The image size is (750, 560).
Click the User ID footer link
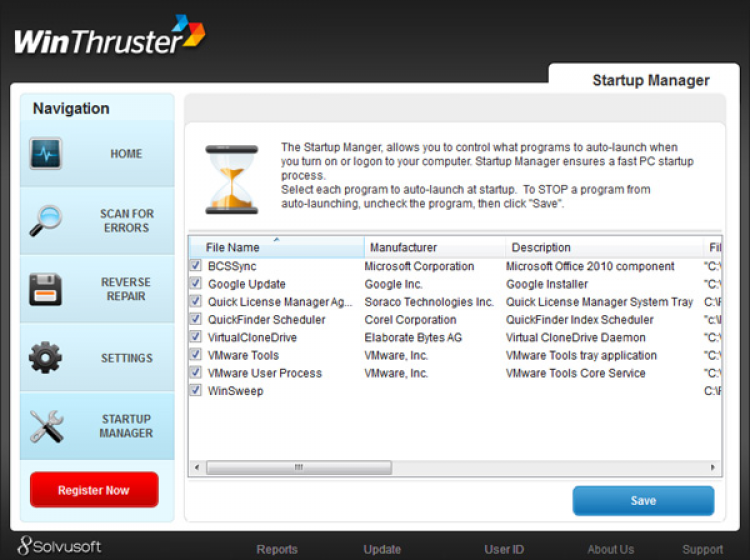504,549
